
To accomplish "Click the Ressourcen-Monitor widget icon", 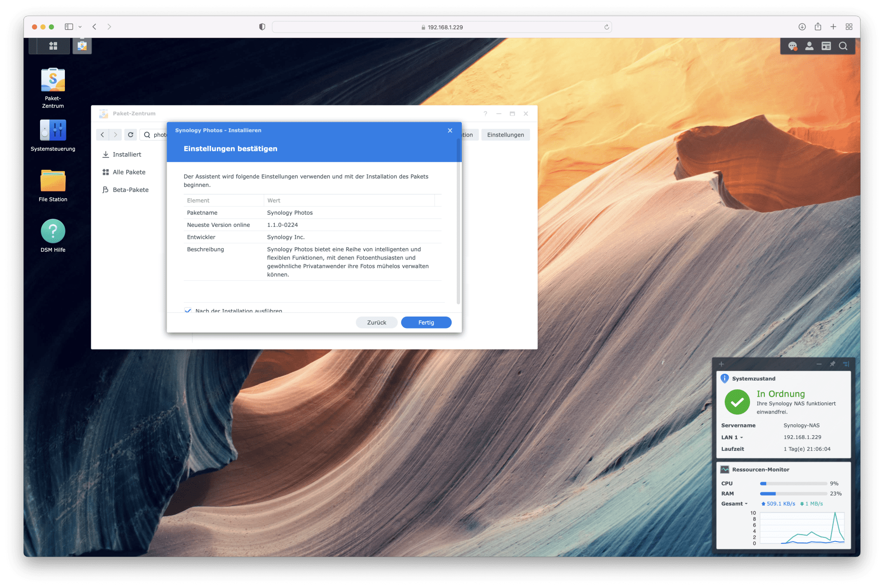I will [x=725, y=469].
